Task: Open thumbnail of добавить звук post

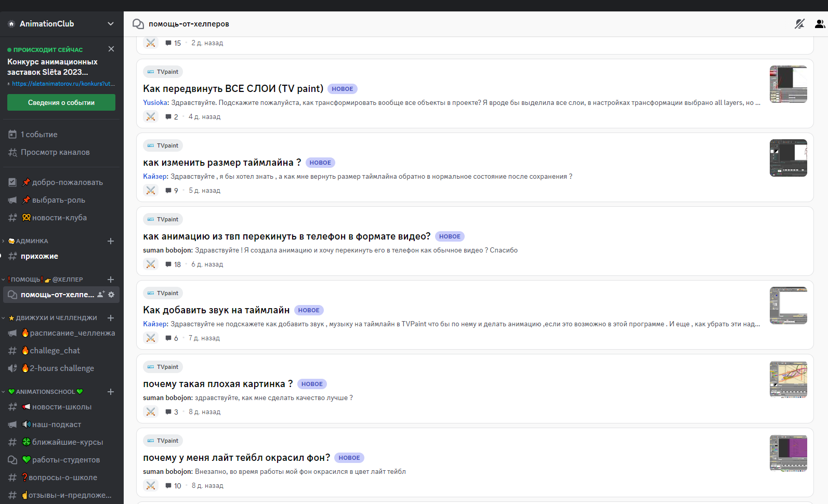Action: pyautogui.click(x=788, y=306)
